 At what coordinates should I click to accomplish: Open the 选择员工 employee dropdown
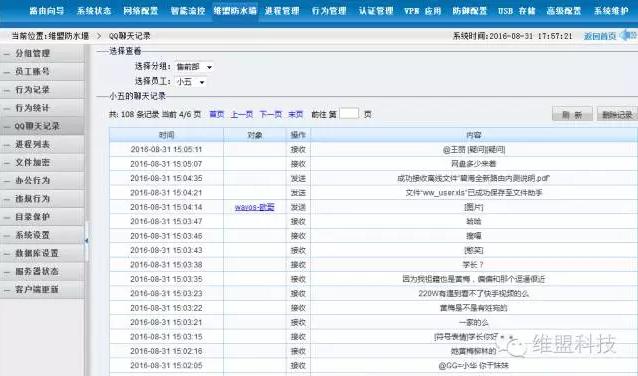pyautogui.click(x=190, y=82)
